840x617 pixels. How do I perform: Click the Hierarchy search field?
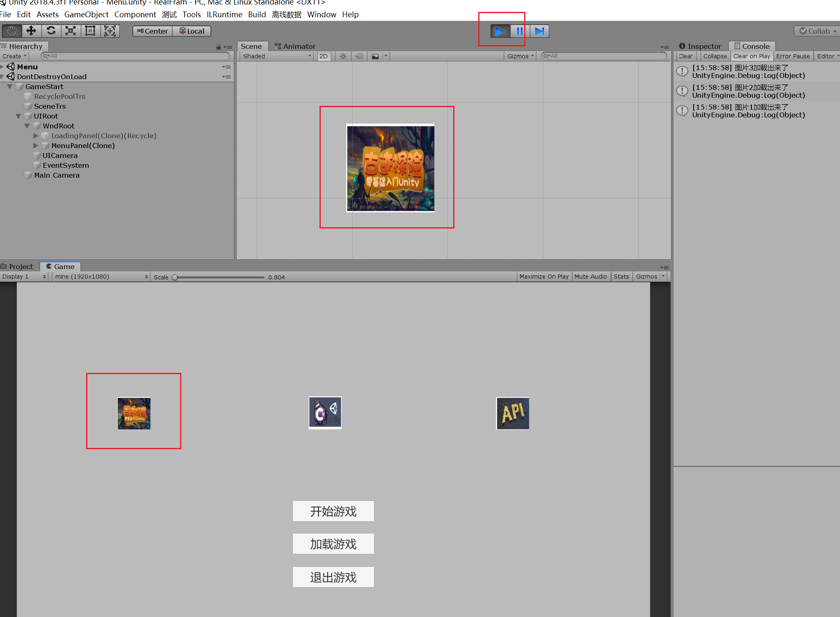[x=135, y=56]
